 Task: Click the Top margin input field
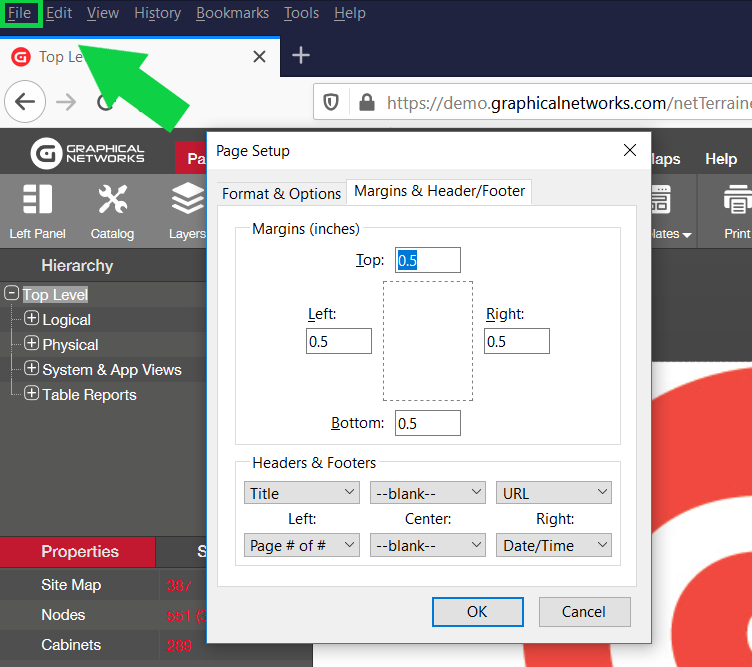(x=427, y=260)
